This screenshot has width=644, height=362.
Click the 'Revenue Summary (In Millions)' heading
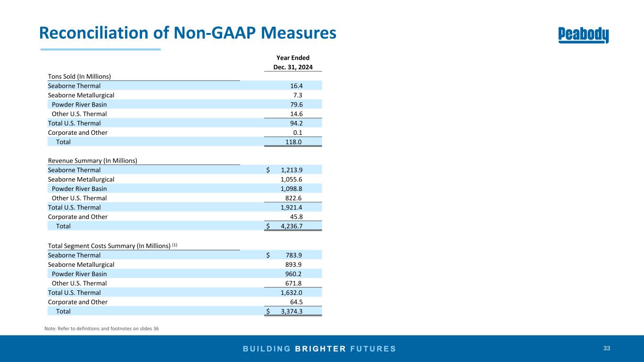coord(92,160)
